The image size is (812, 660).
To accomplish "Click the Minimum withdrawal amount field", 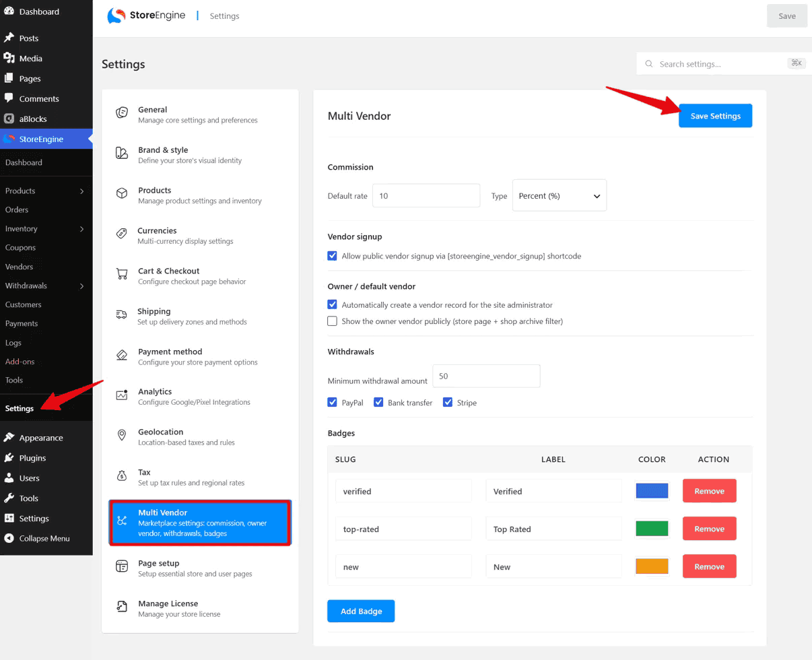I will coord(486,376).
